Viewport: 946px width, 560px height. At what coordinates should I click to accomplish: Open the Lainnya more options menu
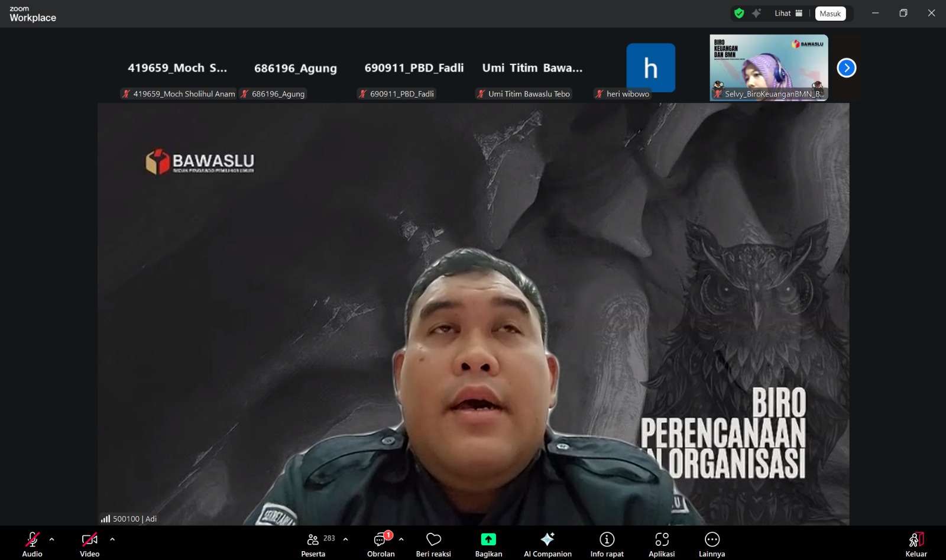[x=712, y=543]
